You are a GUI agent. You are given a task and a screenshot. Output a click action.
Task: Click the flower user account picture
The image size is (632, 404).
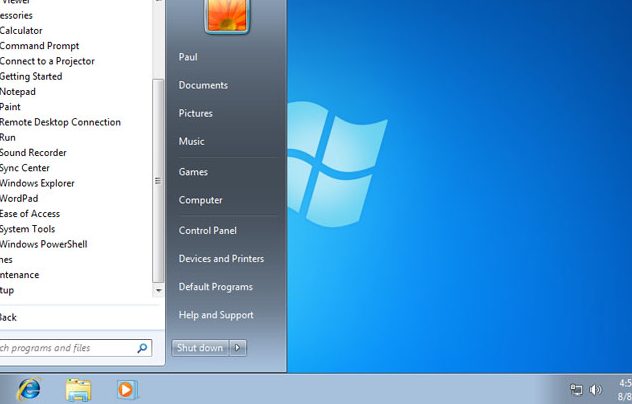click(227, 15)
